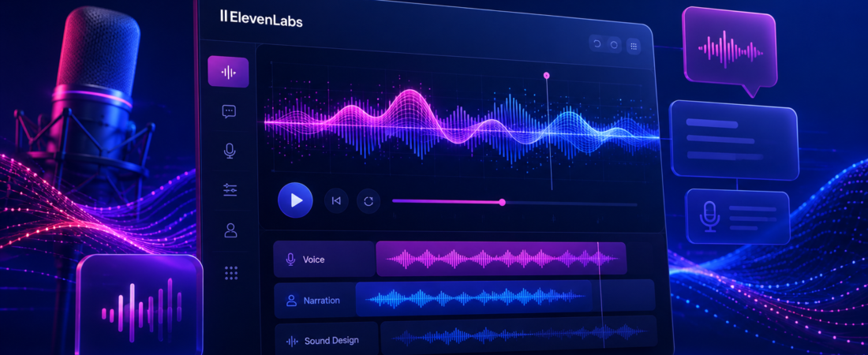
Task: Click the unfilled part of progress bar
Action: (571, 204)
